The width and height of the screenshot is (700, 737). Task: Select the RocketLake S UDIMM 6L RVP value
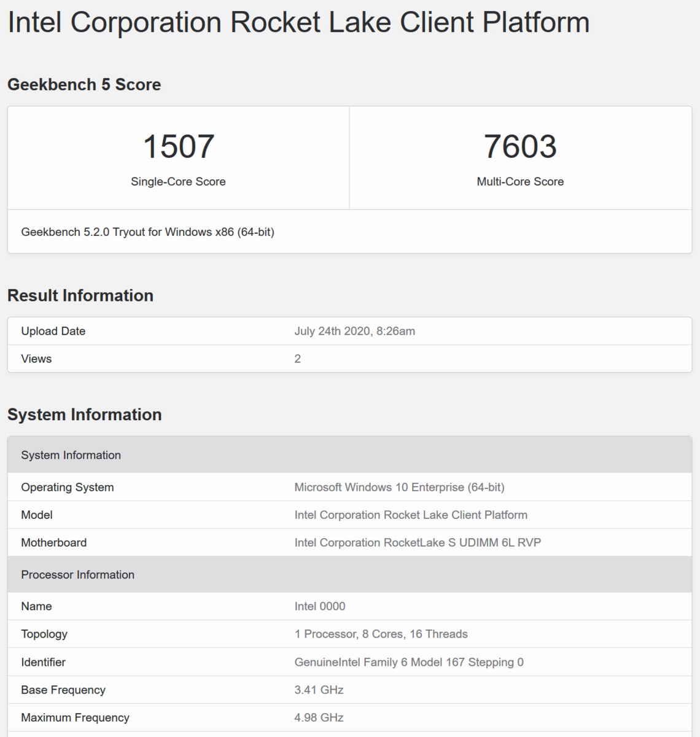pos(418,543)
